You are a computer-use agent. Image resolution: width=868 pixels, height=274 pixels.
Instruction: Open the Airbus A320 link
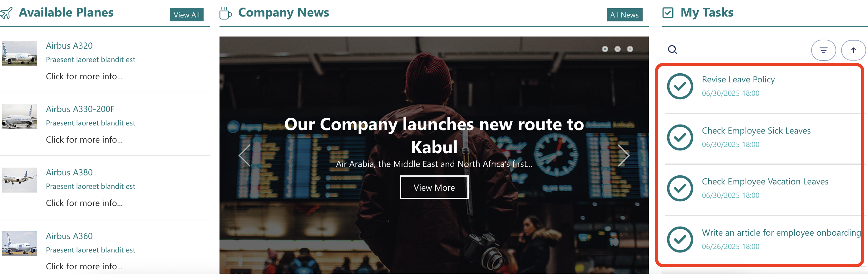[69, 46]
